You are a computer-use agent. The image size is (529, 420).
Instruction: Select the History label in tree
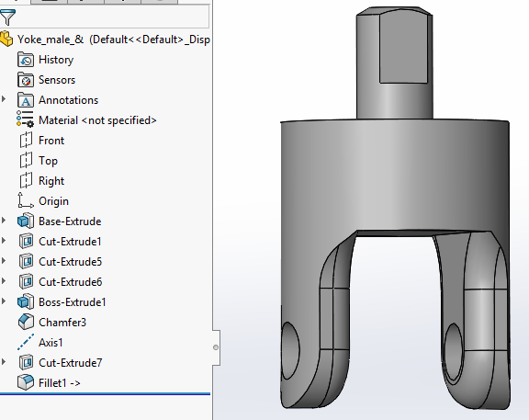click(x=56, y=60)
